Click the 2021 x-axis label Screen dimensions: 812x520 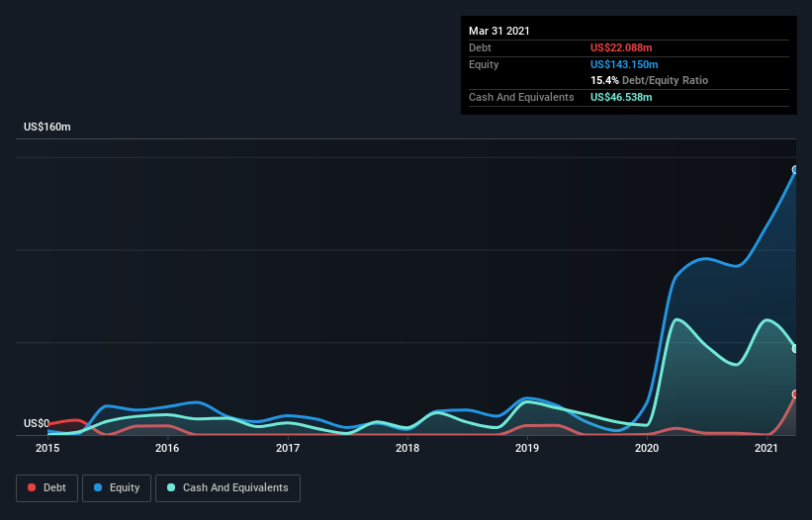click(x=767, y=448)
